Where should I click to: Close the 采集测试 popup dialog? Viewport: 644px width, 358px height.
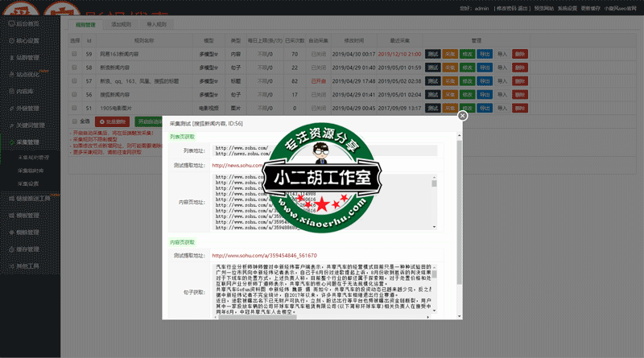click(x=462, y=116)
